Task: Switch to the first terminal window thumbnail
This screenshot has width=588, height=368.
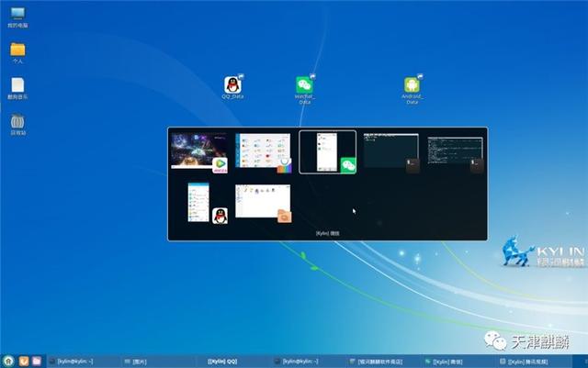Action: [391, 151]
